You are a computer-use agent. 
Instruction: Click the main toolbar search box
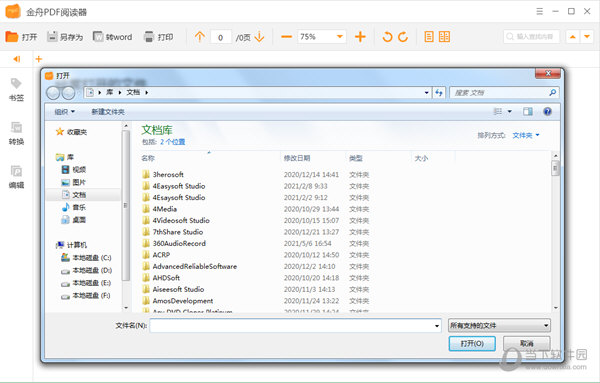coord(532,37)
